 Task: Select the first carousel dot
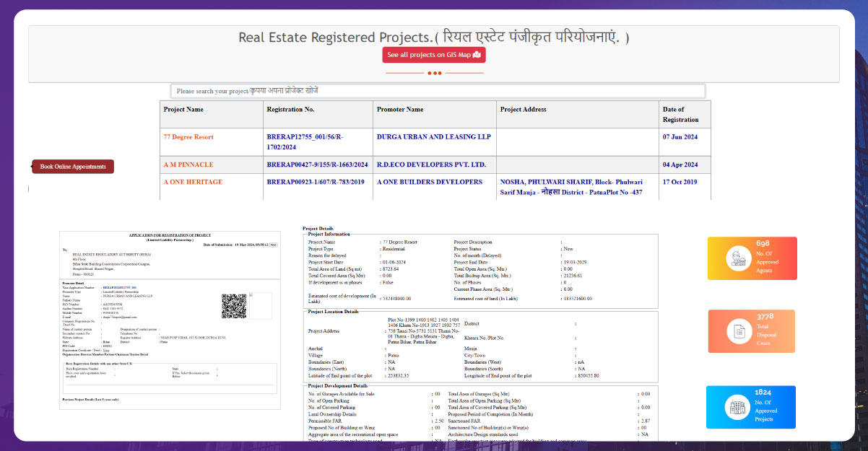[x=430, y=73]
